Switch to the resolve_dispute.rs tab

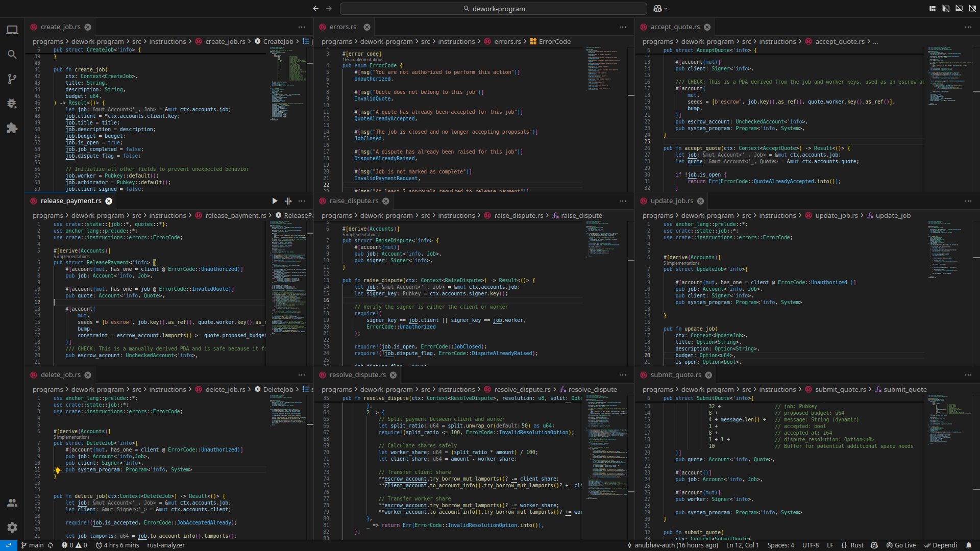(x=357, y=375)
